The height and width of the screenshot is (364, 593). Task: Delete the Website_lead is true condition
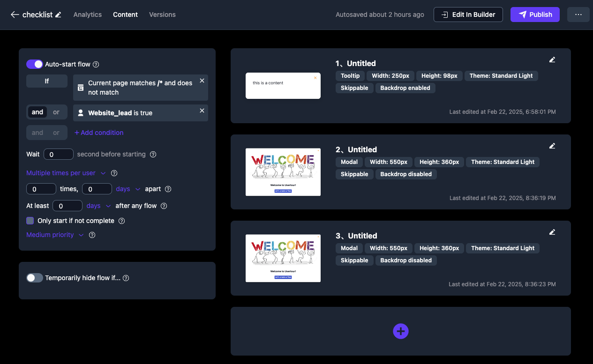(202, 111)
